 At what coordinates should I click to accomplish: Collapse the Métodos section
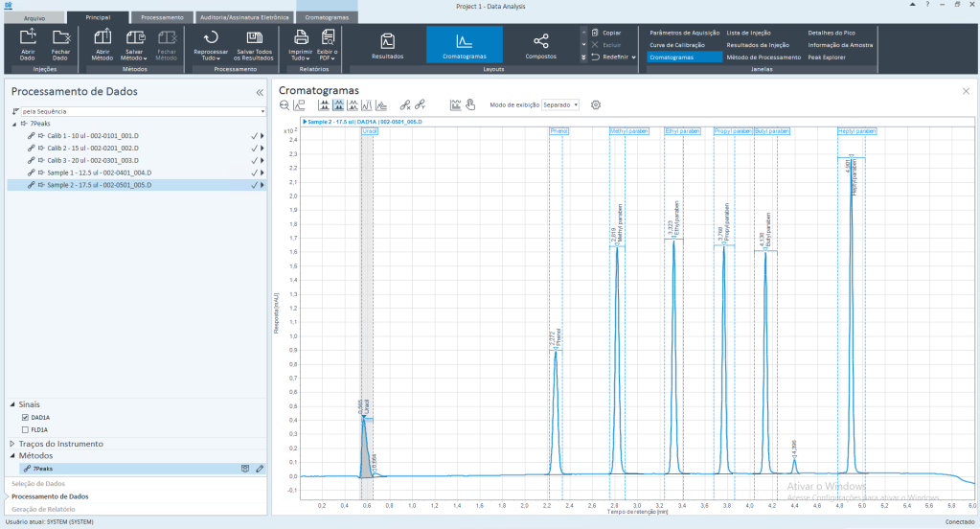(12, 456)
